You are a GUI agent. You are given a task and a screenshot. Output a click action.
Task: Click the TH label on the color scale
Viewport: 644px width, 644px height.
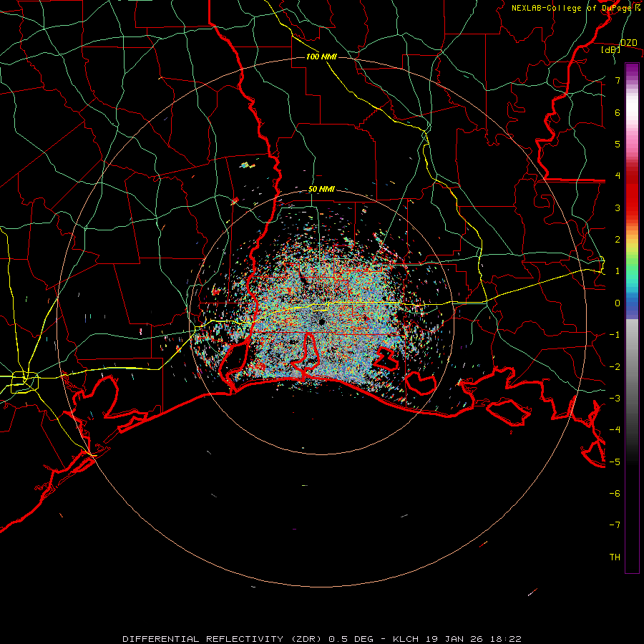point(615,557)
